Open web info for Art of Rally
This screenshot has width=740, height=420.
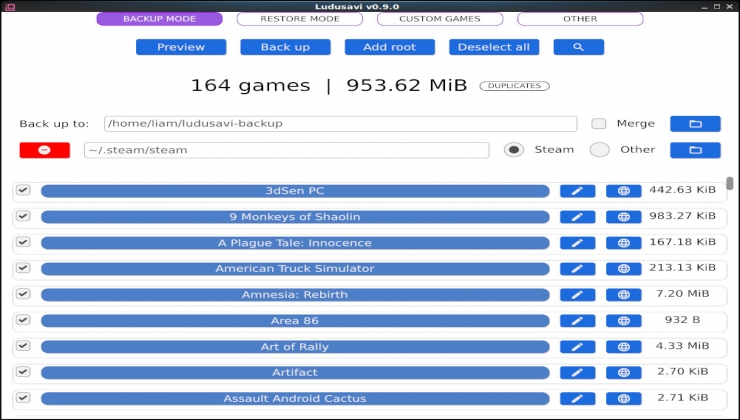(x=623, y=346)
